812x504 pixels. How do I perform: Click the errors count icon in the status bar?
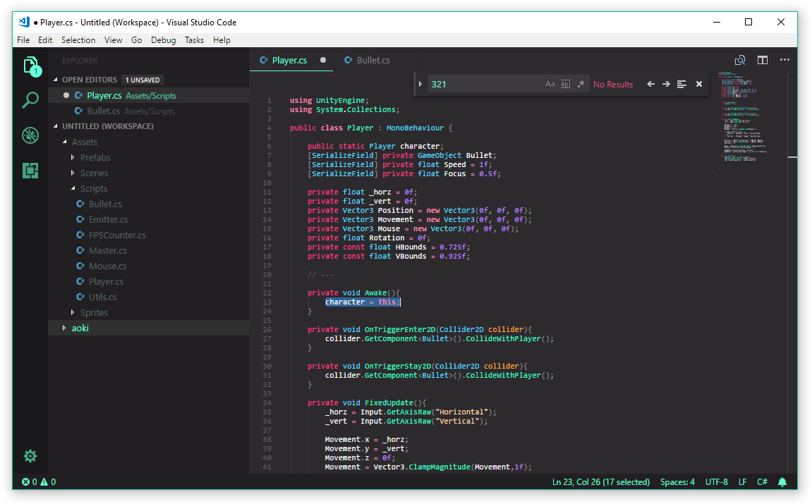coord(25,482)
